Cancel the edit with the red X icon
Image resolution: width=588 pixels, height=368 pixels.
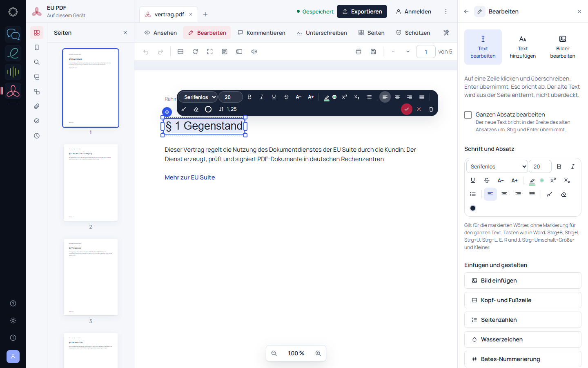coord(419,109)
